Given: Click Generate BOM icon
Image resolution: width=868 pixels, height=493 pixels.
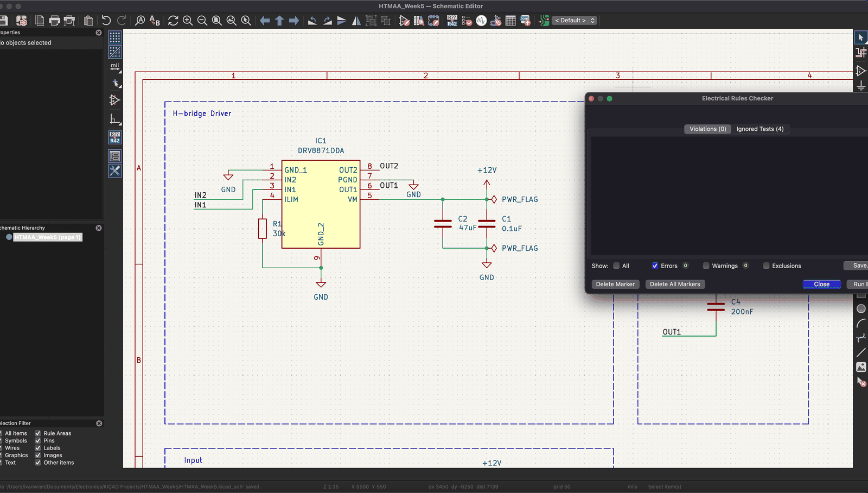Looking at the screenshot, I should click(x=525, y=21).
